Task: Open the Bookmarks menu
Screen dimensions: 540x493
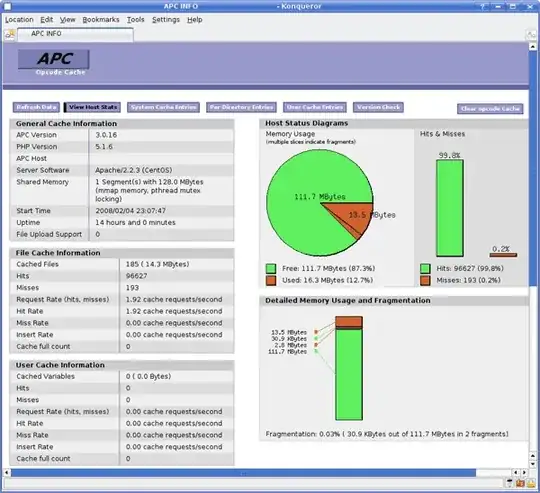Action: (x=101, y=20)
